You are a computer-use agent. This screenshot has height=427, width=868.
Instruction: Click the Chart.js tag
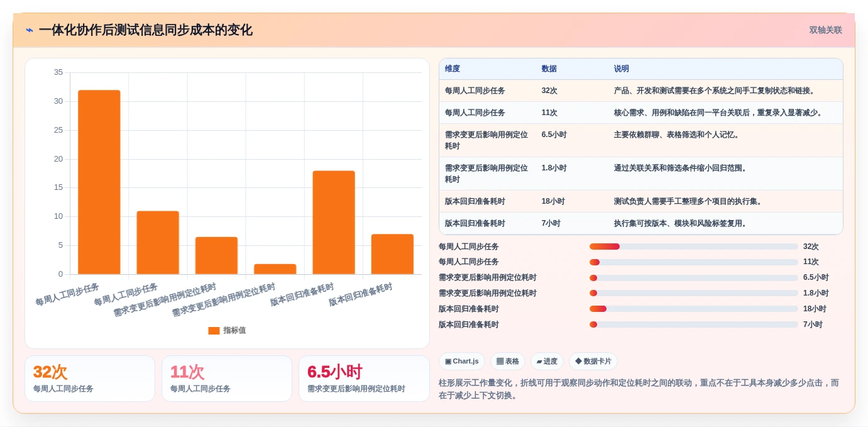pos(462,362)
